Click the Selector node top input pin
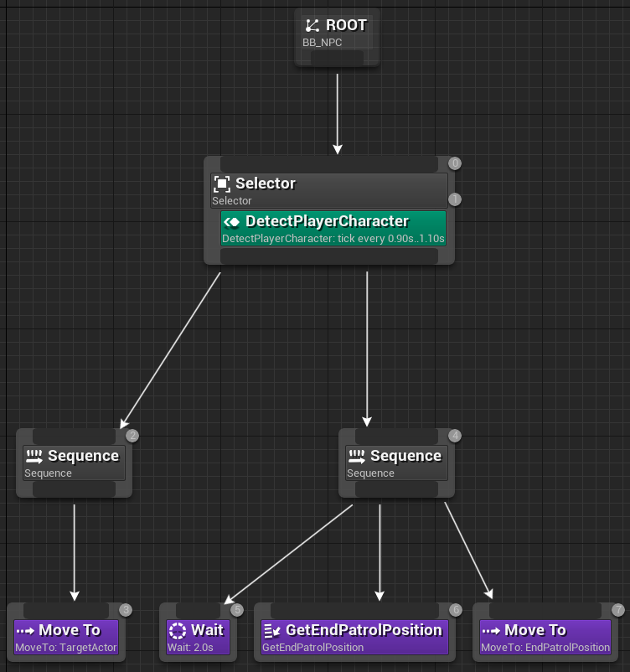 point(329,163)
